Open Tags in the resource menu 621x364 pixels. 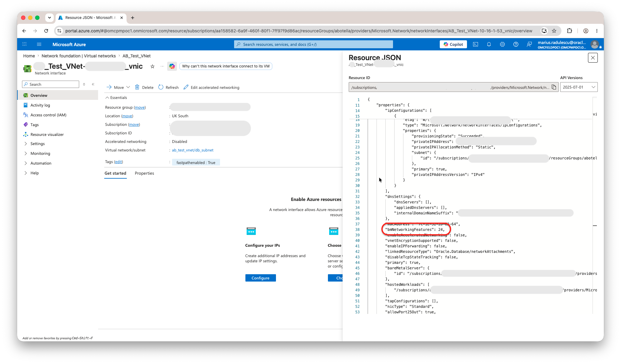(x=35, y=125)
